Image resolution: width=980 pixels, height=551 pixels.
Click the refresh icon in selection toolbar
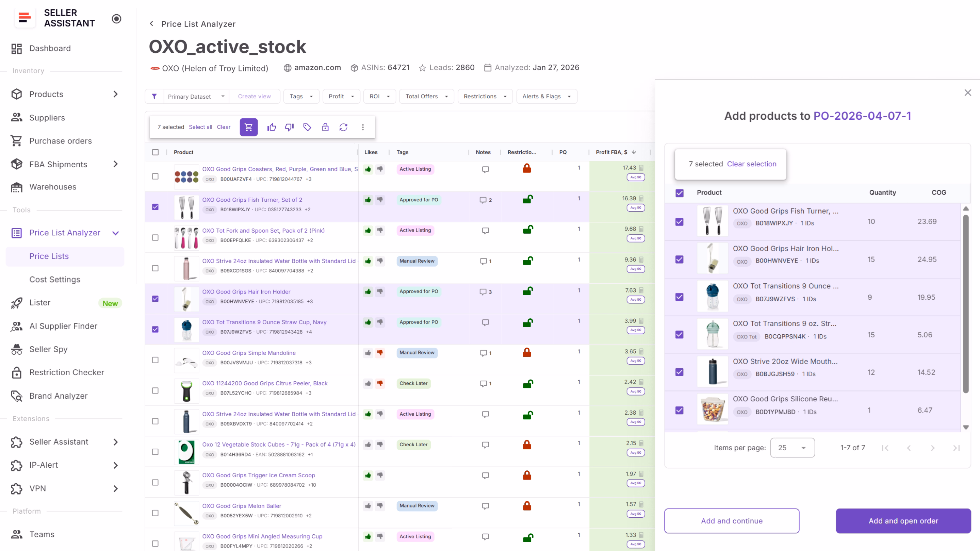pos(343,127)
